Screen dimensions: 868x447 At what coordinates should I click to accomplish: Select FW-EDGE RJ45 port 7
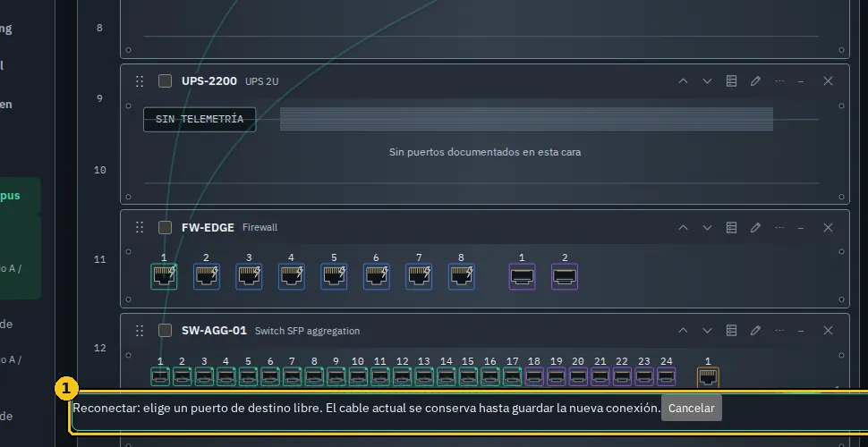tap(419, 276)
